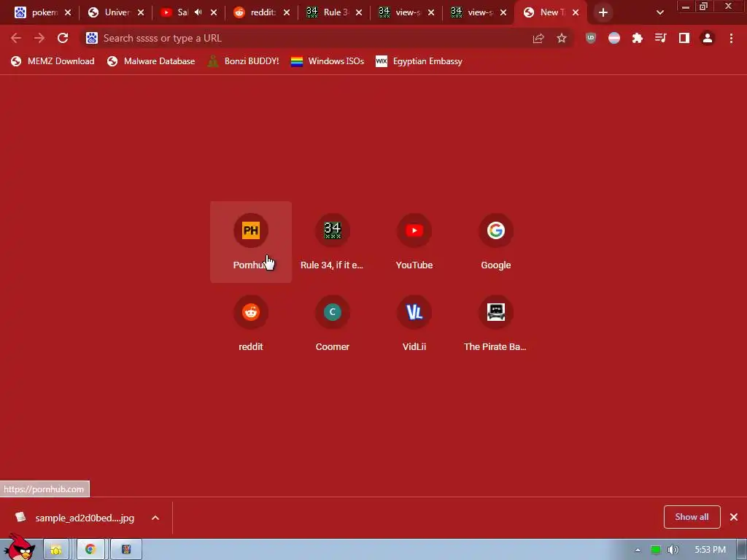Image resolution: width=747 pixels, height=560 pixels.
Task: Go back to the previous page
Action: (16, 38)
